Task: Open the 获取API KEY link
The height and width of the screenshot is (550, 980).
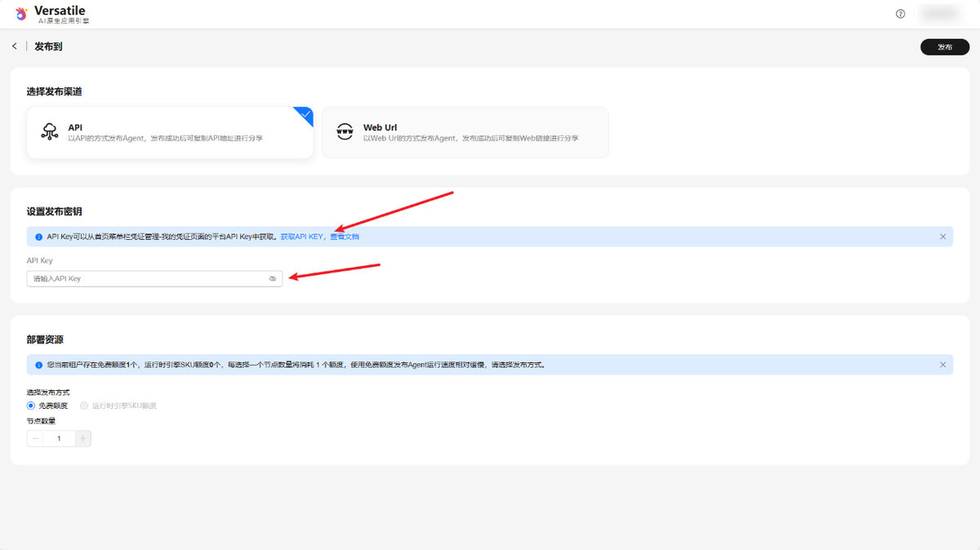Action: [x=302, y=237]
